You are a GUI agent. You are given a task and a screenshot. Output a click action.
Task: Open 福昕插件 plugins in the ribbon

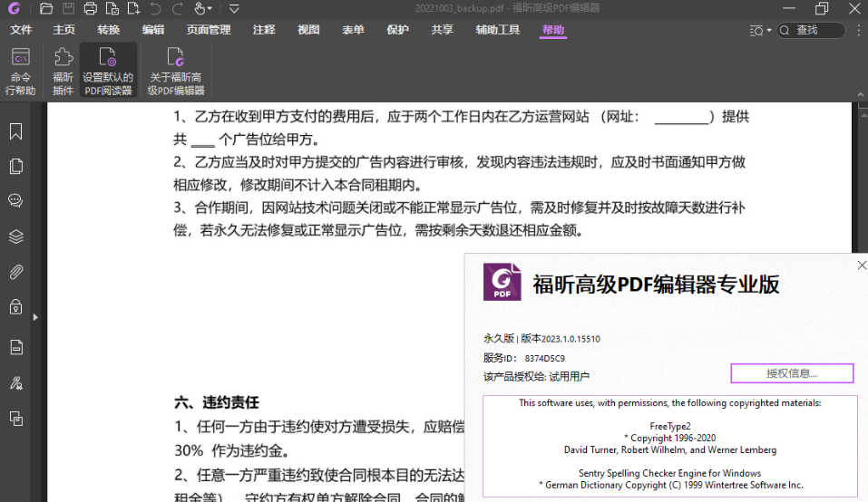(x=63, y=71)
